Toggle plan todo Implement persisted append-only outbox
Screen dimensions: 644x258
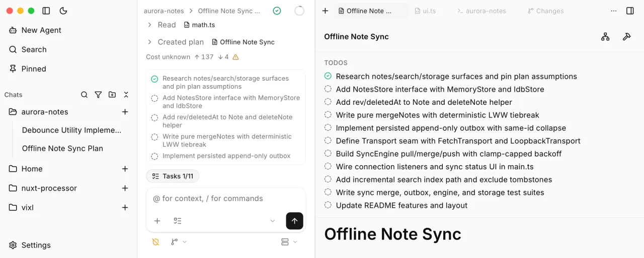pos(328,128)
